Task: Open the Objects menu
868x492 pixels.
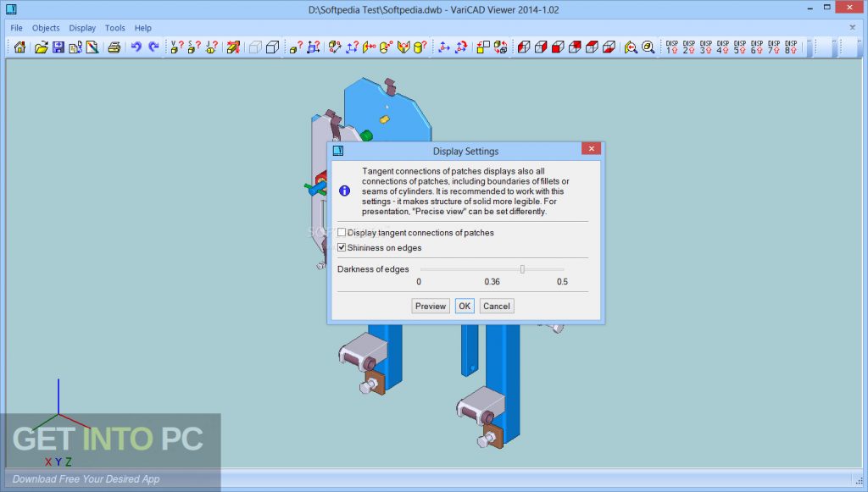Action: pos(46,28)
